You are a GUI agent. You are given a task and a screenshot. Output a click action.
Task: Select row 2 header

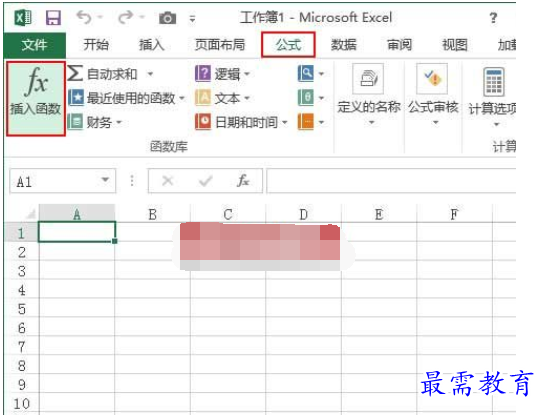click(x=21, y=252)
